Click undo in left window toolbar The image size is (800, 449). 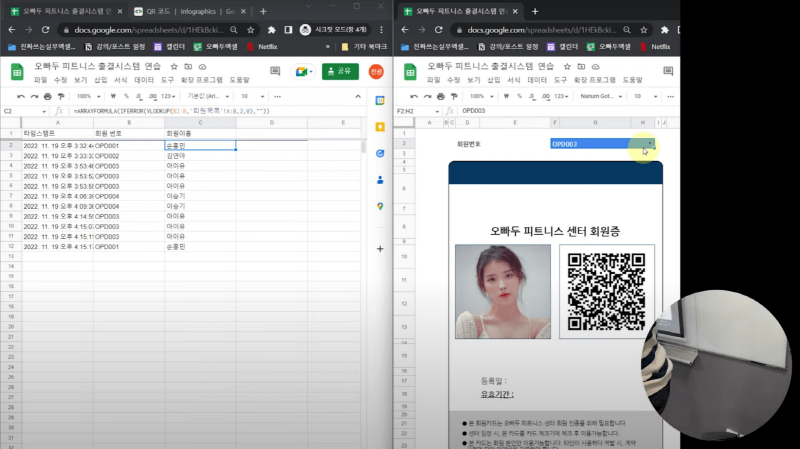point(21,96)
